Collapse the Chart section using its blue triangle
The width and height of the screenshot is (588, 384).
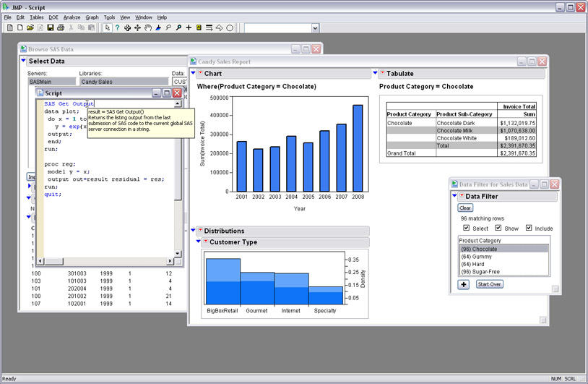pos(193,73)
